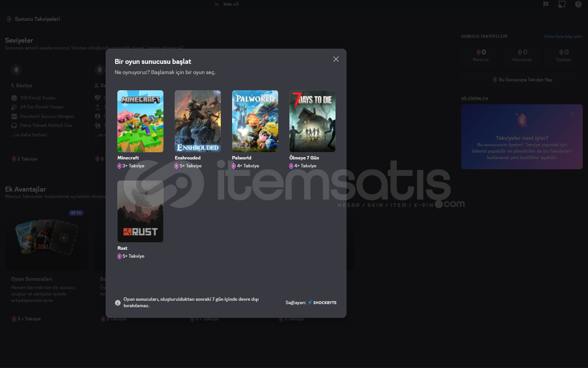Select the Minecraft game cover
Screen dimensions: 588x368
140,121
